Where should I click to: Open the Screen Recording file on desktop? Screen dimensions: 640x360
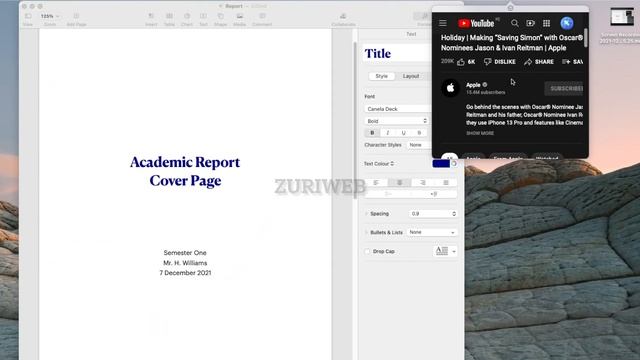point(621,25)
